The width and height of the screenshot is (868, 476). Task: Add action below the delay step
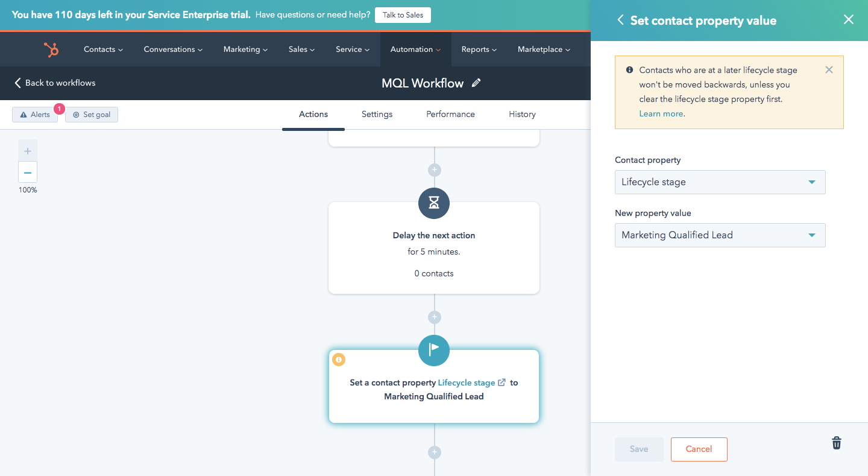[x=434, y=317]
